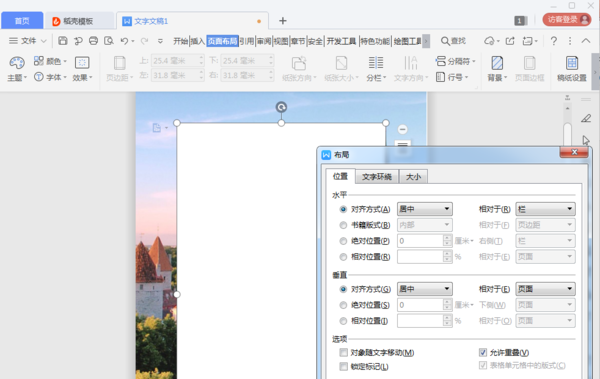Open the help question mark icon
This screenshot has width=600, height=379.
tap(553, 41)
